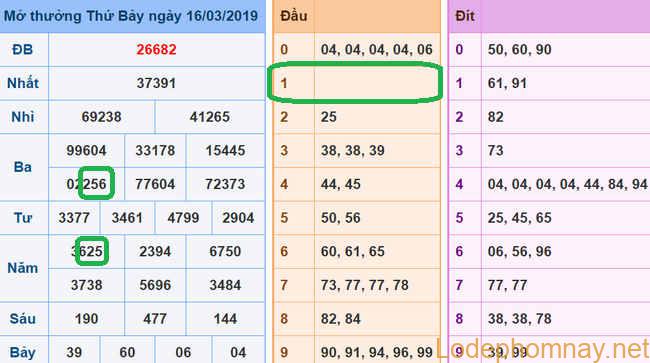Click Đầu row 9 values '90, 91, 94, 96, 99'

click(377, 353)
